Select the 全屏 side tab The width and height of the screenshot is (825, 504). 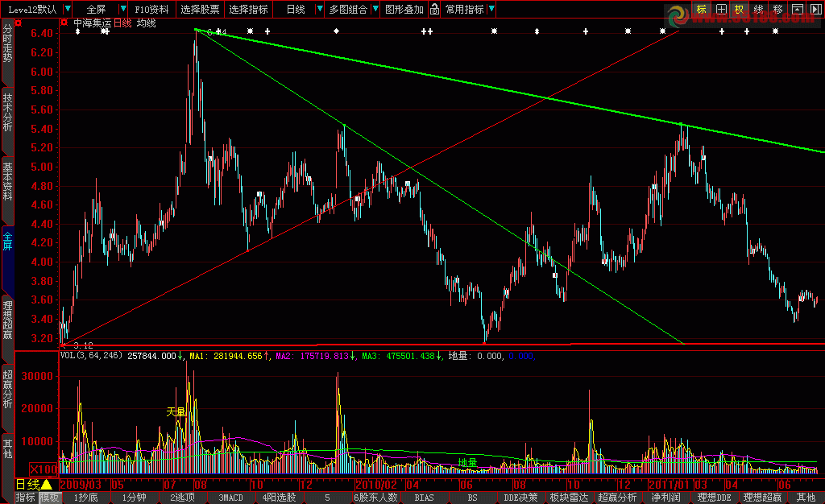pos(7,242)
